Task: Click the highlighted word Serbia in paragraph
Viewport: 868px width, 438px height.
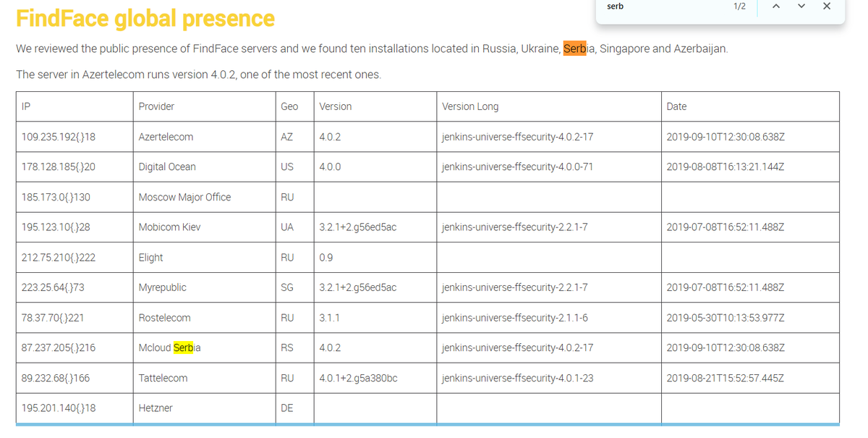Action: (x=579, y=49)
